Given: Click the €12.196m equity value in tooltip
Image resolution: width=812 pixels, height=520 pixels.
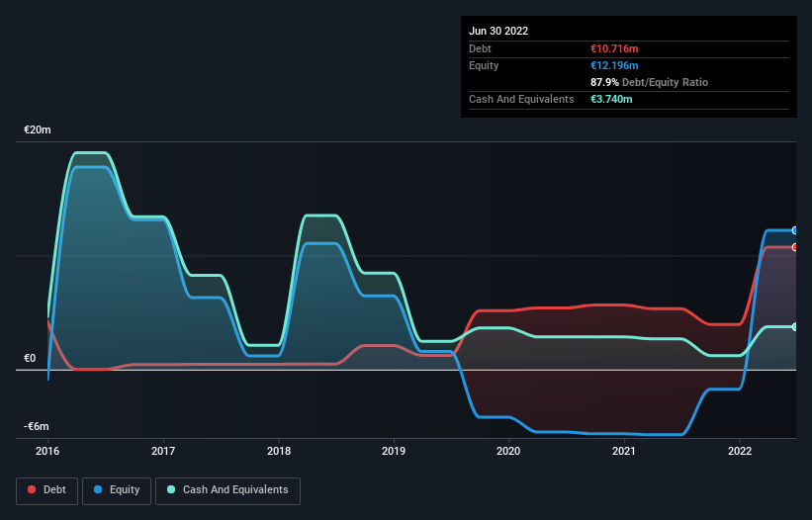Looking at the screenshot, I should pos(614,65).
